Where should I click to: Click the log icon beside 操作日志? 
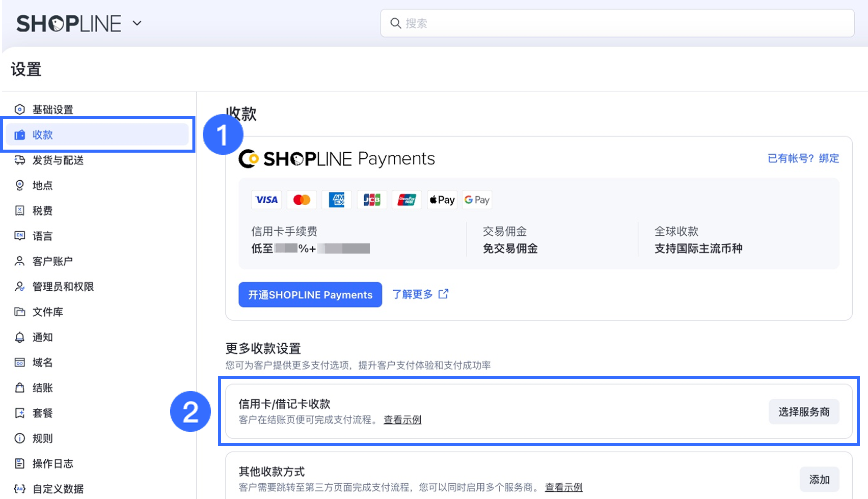click(x=20, y=463)
